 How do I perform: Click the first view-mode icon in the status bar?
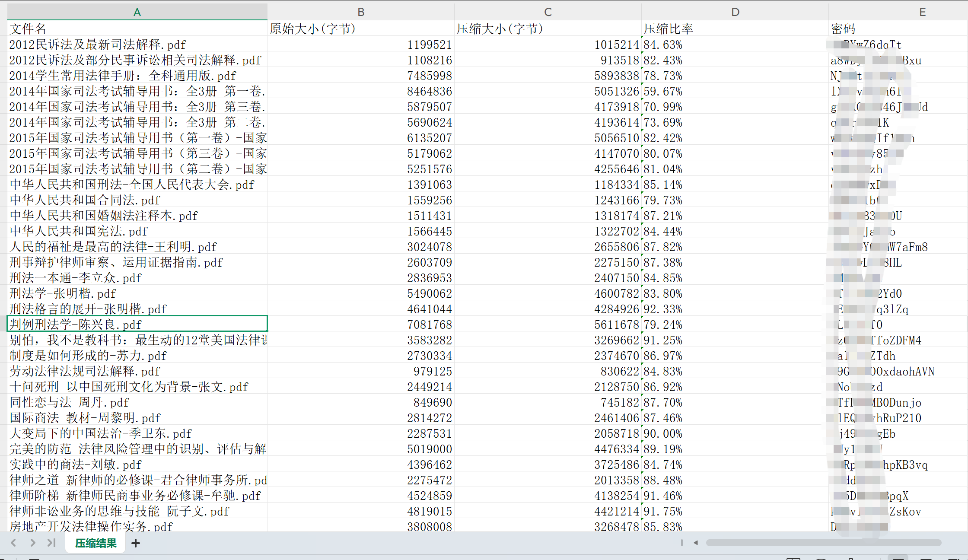point(793,557)
